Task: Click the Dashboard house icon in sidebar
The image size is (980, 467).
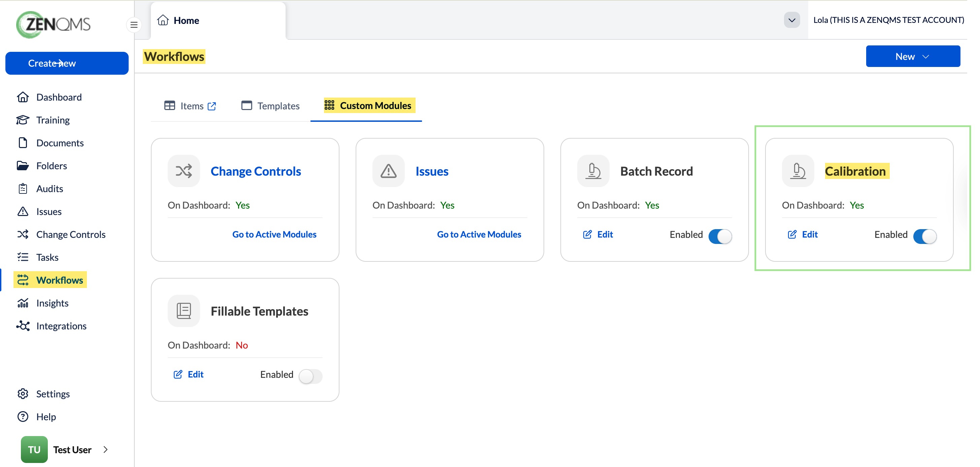Action: click(x=23, y=97)
